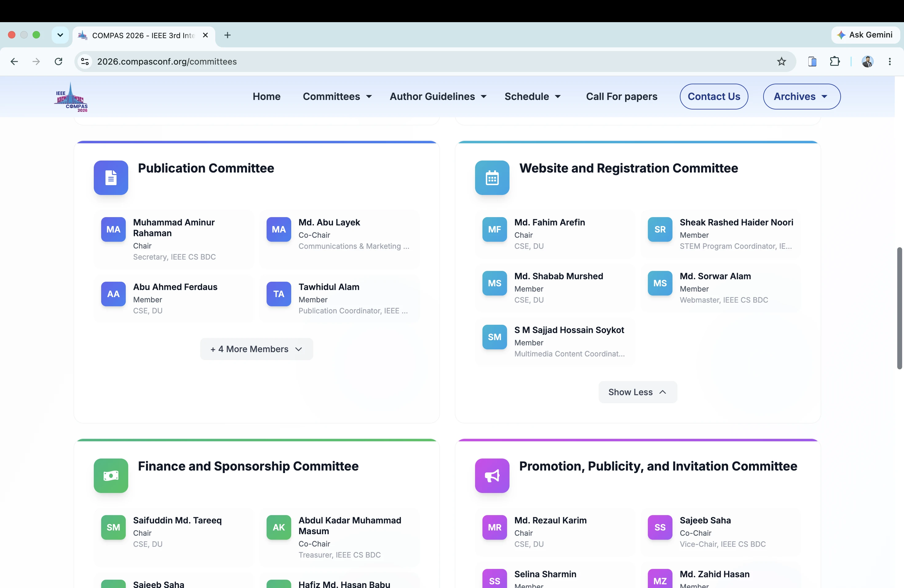The width and height of the screenshot is (904, 588).
Task: Reload the page with the refresh icon
Action: (58, 62)
